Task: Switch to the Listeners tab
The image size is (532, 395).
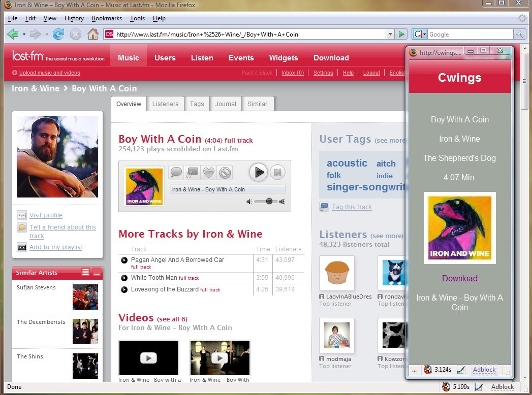Action: pyautogui.click(x=165, y=104)
